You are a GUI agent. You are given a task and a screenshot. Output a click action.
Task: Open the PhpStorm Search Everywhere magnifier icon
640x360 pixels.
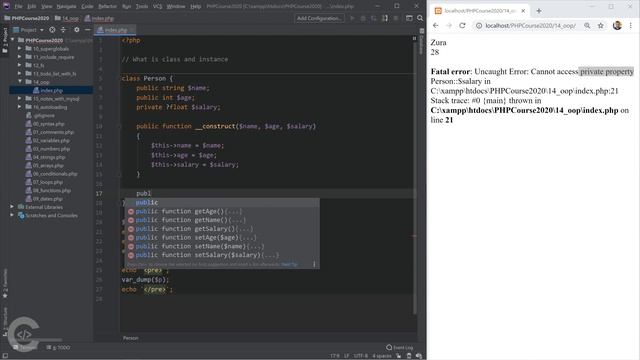420,18
